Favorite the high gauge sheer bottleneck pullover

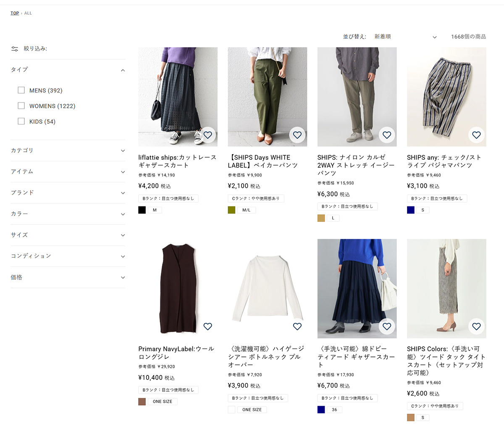point(297,326)
